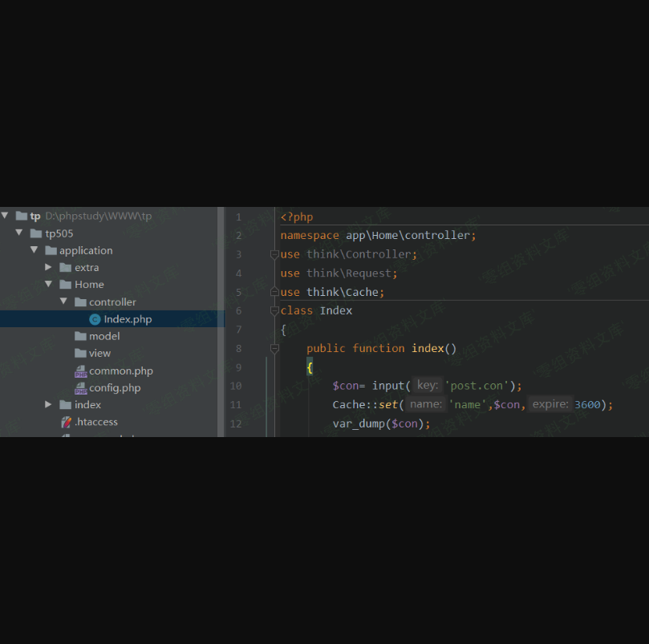Collapse the tp project root arrow
This screenshot has width=649, height=644.
coord(5,216)
